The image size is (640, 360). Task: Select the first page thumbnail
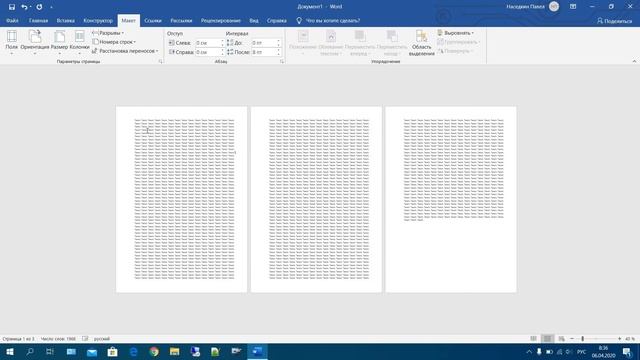click(181, 199)
